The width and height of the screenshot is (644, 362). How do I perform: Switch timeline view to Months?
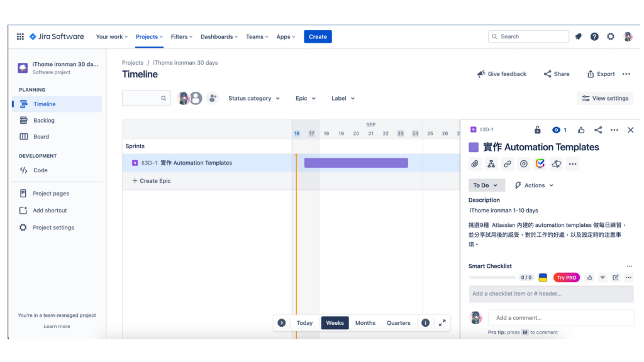click(365, 322)
